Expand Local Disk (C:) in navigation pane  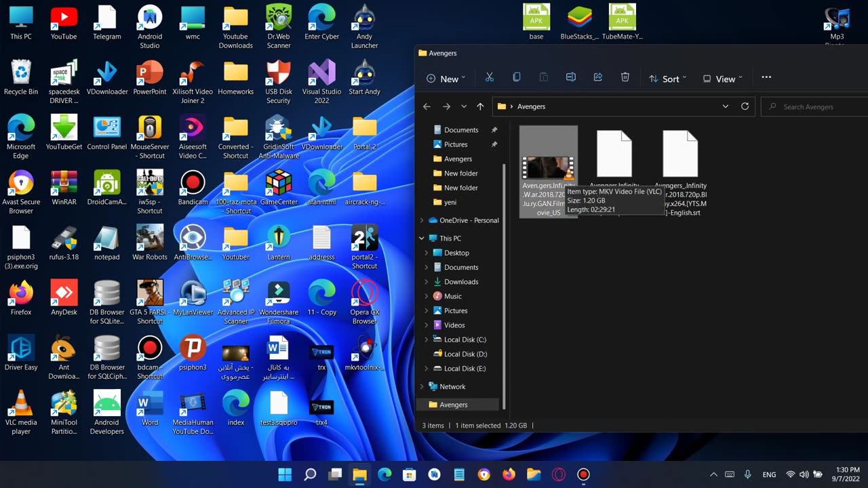(x=427, y=340)
